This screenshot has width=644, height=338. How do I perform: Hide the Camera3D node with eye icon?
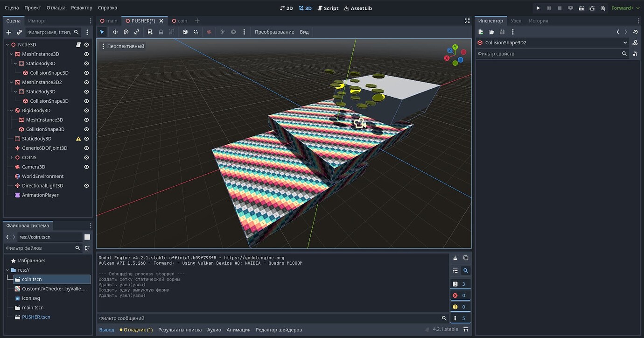click(86, 167)
